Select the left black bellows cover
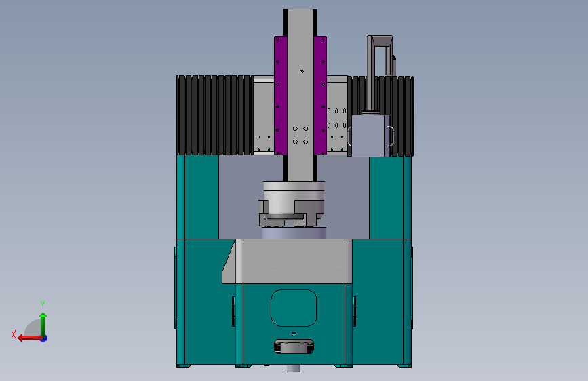The width and height of the screenshot is (588, 381). [x=215, y=115]
